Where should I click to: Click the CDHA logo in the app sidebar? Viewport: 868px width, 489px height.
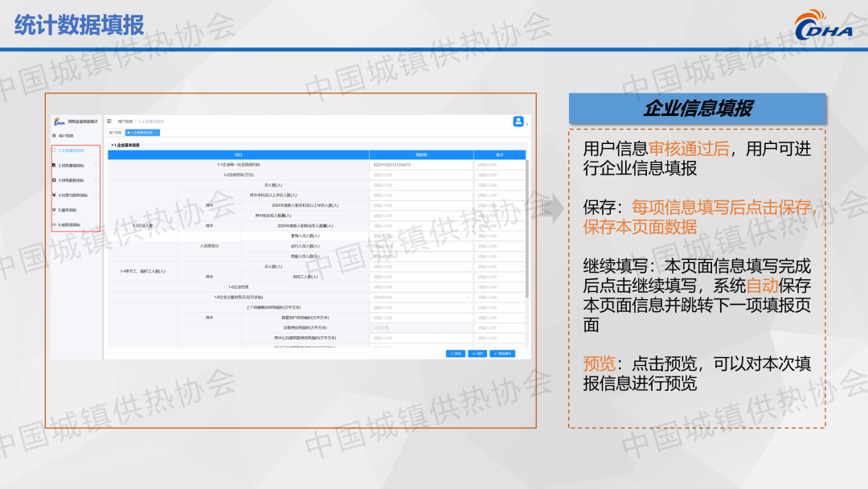[x=59, y=122]
